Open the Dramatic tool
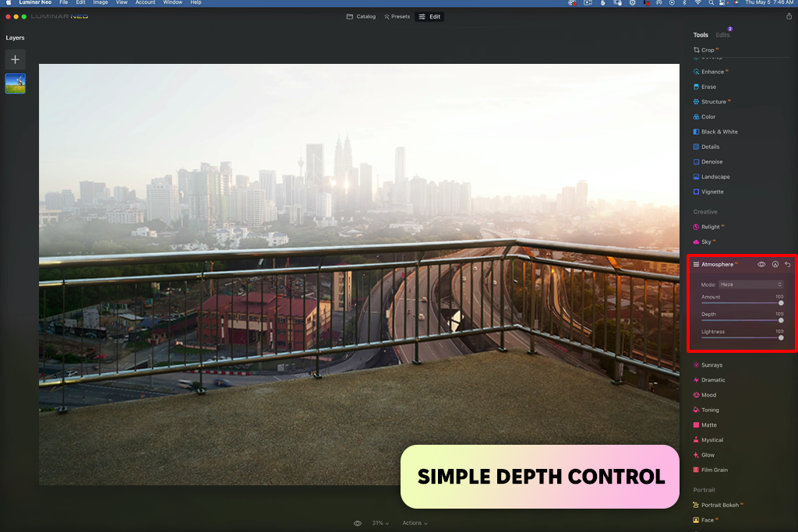798x532 pixels. pos(709,380)
